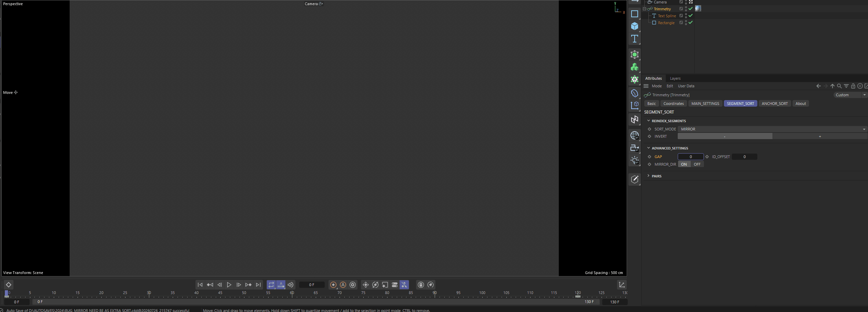Click the green cubes Cloner icon
The image size is (868, 312).
(634, 67)
